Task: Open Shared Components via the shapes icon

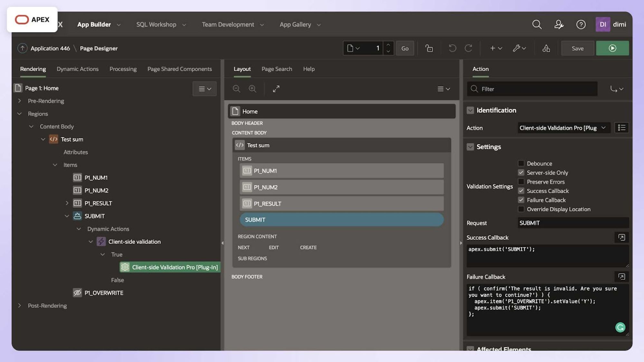Action: pos(546,48)
